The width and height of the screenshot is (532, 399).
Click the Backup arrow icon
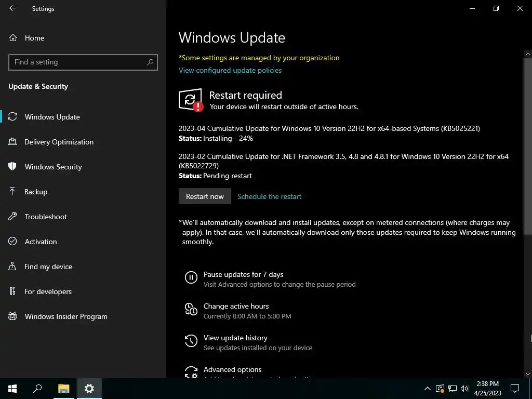[x=12, y=192]
